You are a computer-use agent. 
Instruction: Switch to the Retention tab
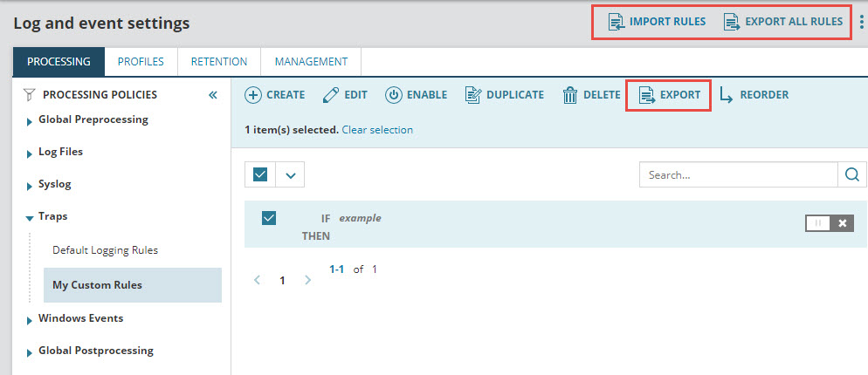[218, 62]
